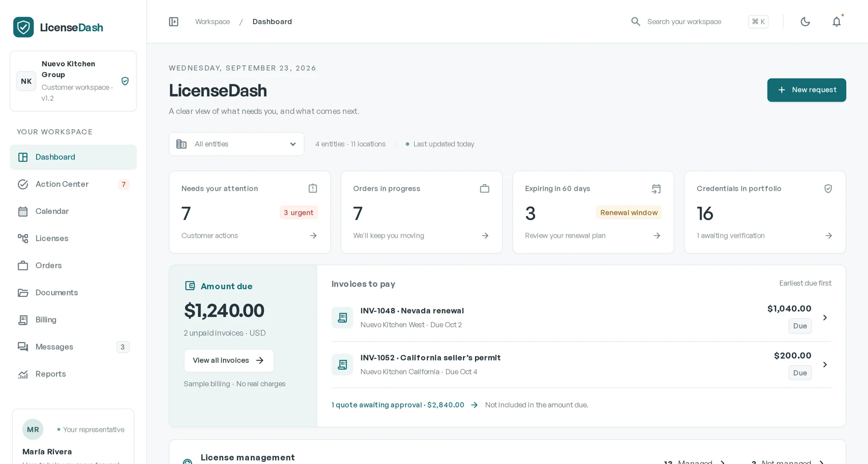Screen dimensions: 868x464
Task: Open the 1 quote awaiting approval link
Action: point(404,405)
